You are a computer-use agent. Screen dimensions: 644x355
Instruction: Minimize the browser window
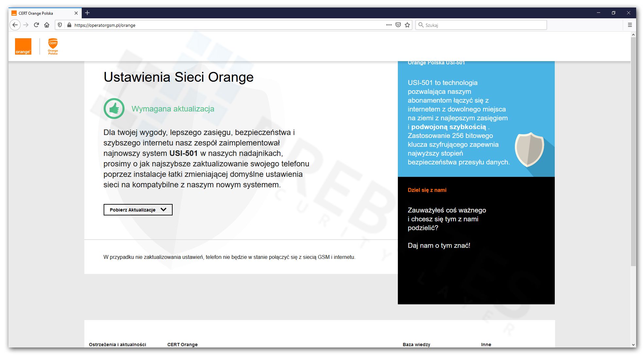(599, 13)
